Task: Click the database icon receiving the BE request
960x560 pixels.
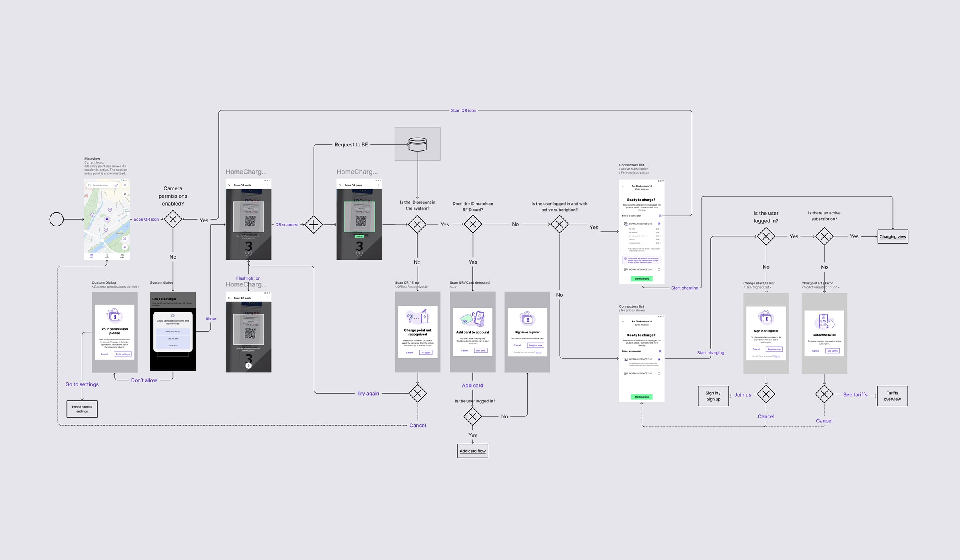Action: point(418,144)
